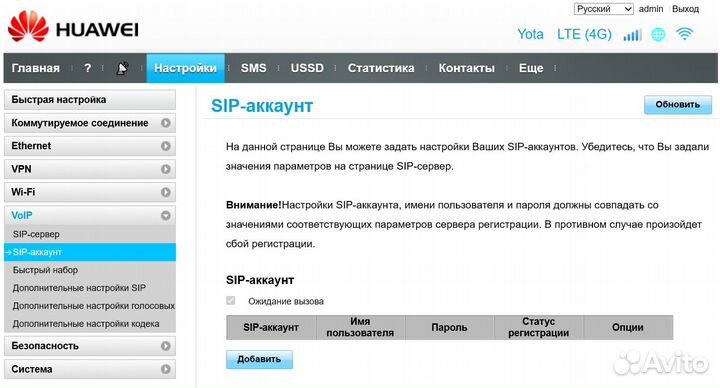
Task: Open the SMS tab
Action: coord(253,68)
